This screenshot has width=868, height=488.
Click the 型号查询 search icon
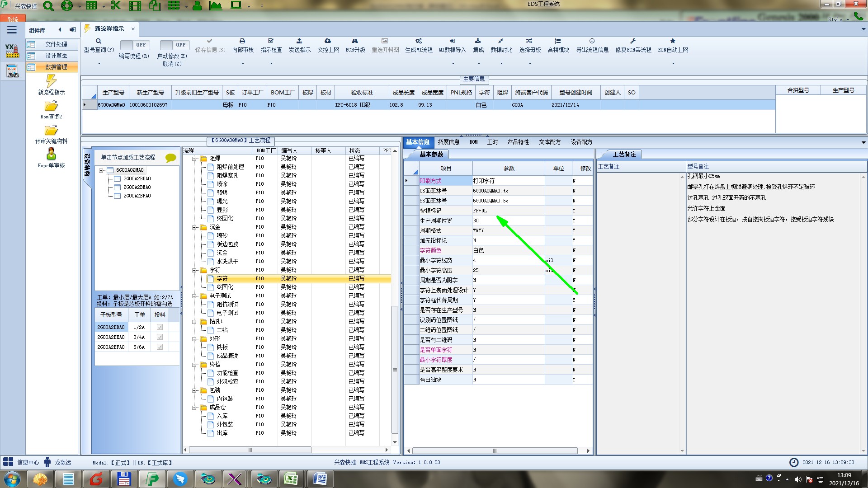pos(98,41)
